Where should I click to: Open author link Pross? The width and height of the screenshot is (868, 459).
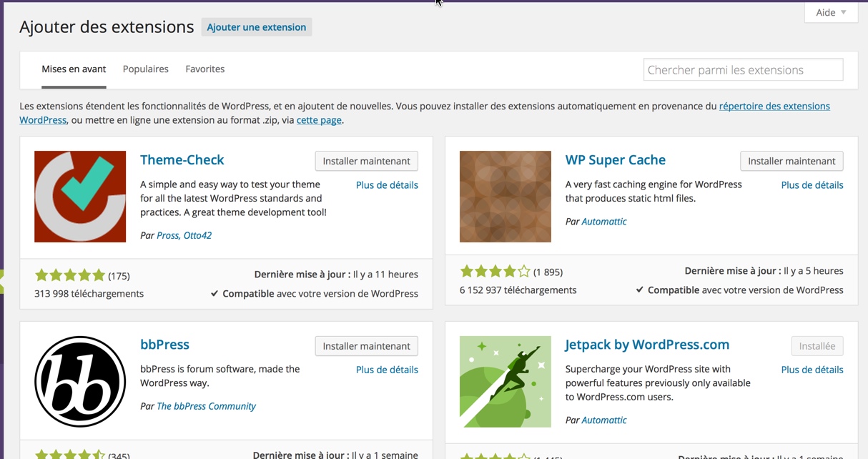coord(168,235)
